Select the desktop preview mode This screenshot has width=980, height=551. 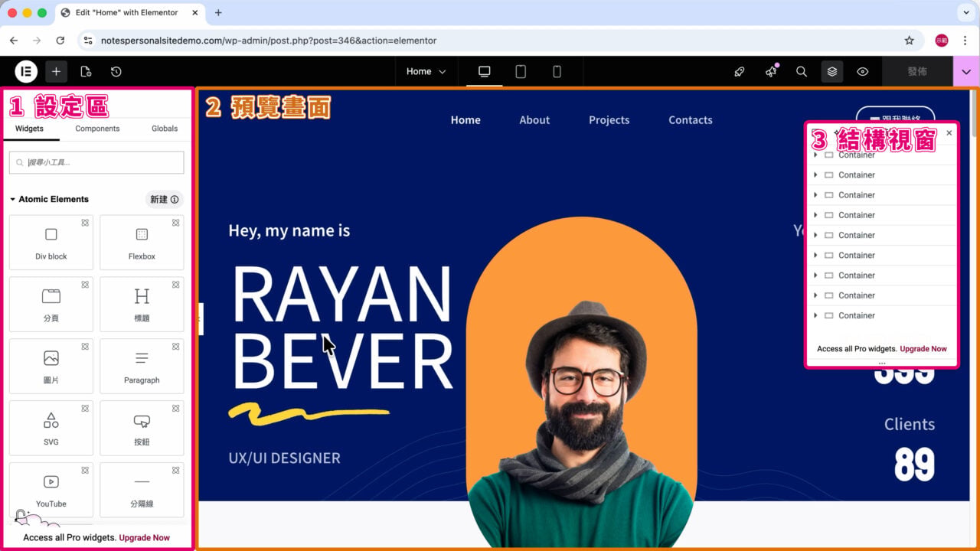(484, 71)
